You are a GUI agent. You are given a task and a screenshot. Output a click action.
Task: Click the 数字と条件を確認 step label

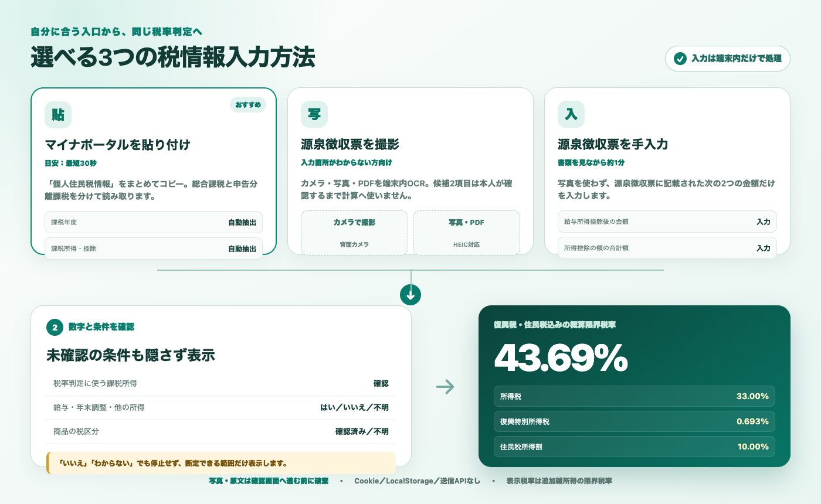pyautogui.click(x=101, y=327)
